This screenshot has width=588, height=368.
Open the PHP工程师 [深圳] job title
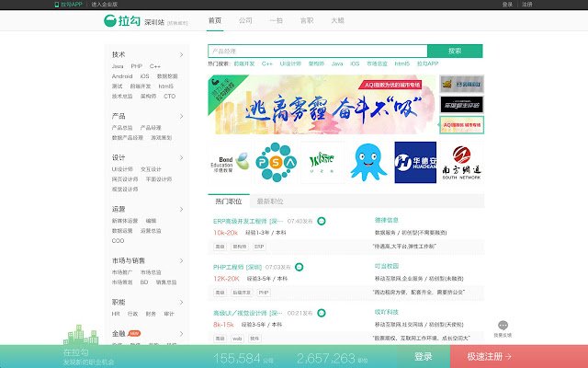coord(237,267)
